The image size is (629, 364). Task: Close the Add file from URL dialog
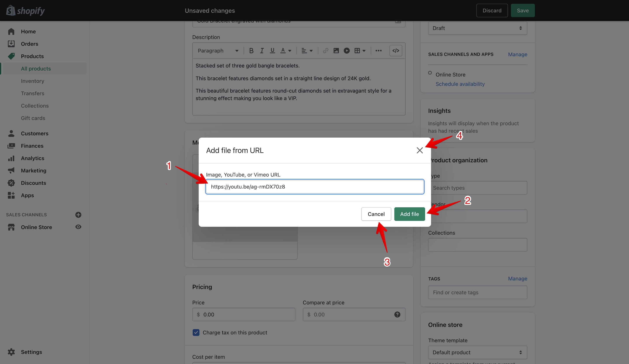[x=420, y=150]
